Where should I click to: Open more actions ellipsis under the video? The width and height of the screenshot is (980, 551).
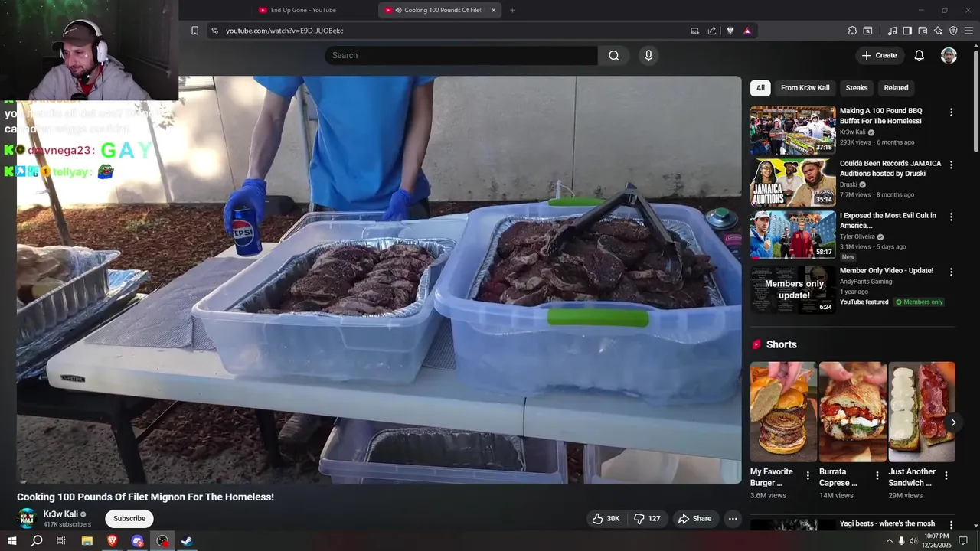(x=733, y=519)
